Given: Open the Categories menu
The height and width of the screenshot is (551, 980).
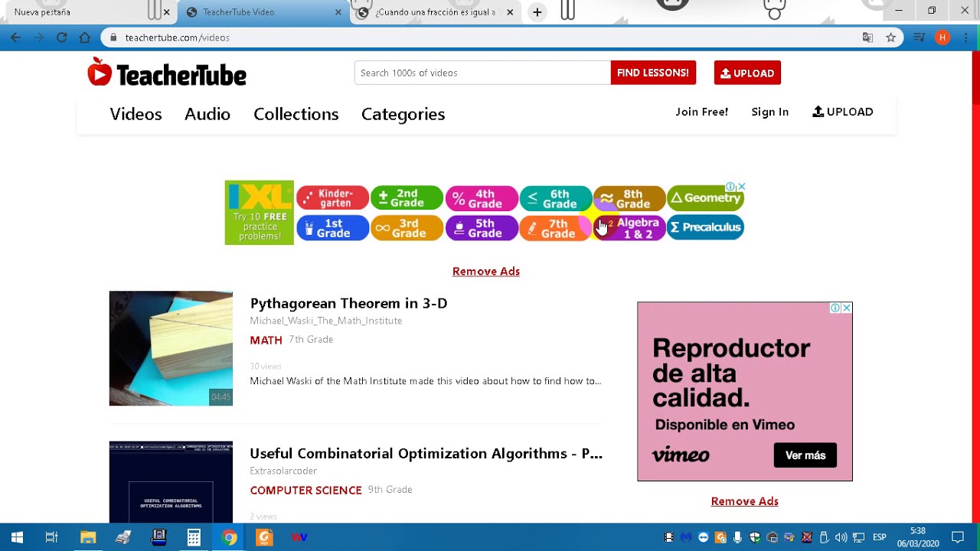Looking at the screenshot, I should pyautogui.click(x=403, y=114).
